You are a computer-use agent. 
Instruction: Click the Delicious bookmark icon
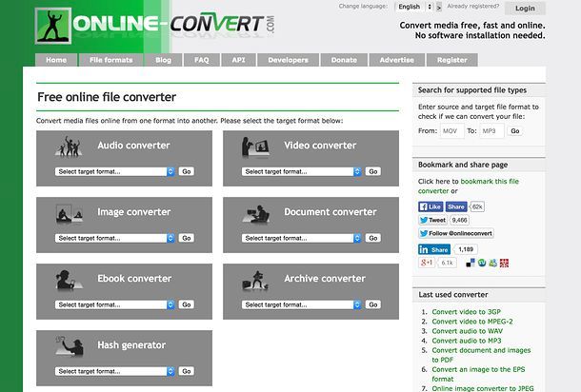click(471, 263)
